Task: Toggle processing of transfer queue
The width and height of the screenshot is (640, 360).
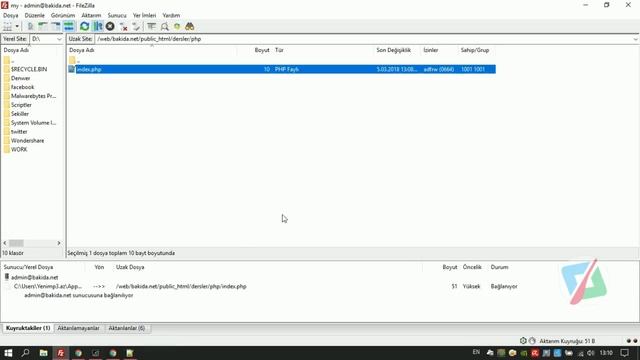Action: click(98, 27)
